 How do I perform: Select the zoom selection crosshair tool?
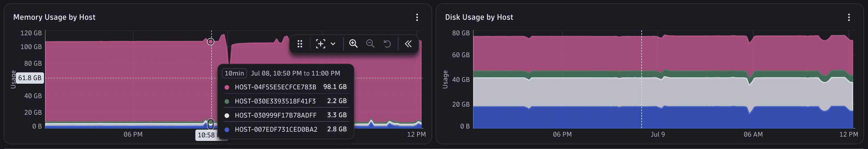pyautogui.click(x=320, y=44)
